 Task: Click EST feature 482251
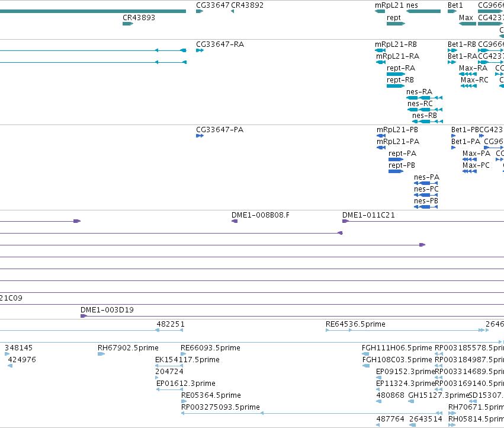coord(169,330)
